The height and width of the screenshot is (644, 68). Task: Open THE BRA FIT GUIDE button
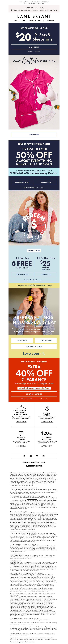34,347
